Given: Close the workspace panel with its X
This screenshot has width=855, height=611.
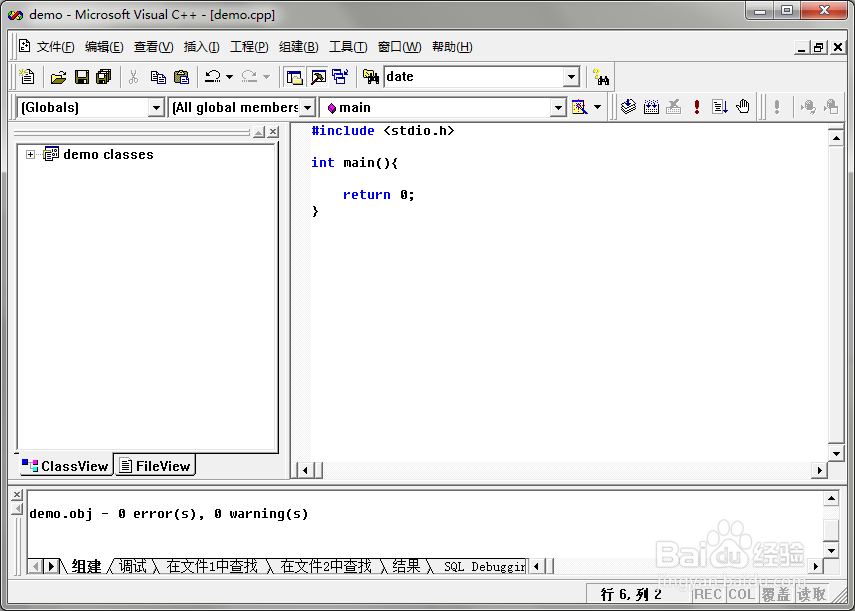Looking at the screenshot, I should (273, 131).
